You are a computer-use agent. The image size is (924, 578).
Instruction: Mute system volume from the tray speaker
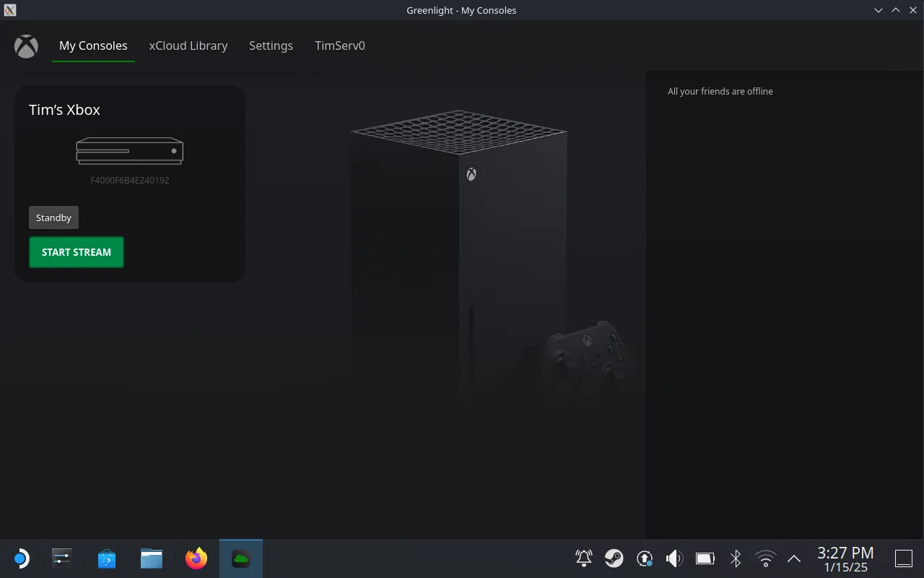[x=674, y=558]
